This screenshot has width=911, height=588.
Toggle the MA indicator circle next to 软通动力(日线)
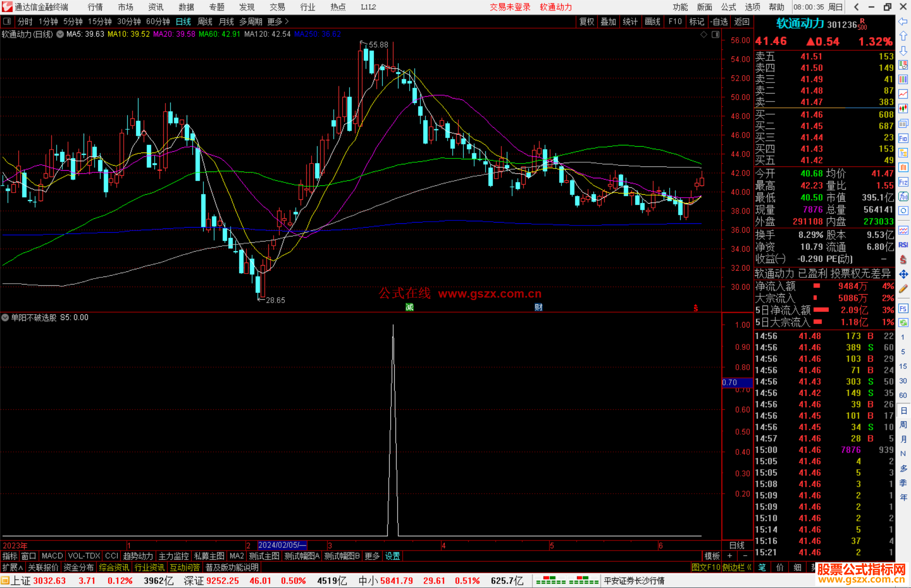pyautogui.click(x=60, y=34)
